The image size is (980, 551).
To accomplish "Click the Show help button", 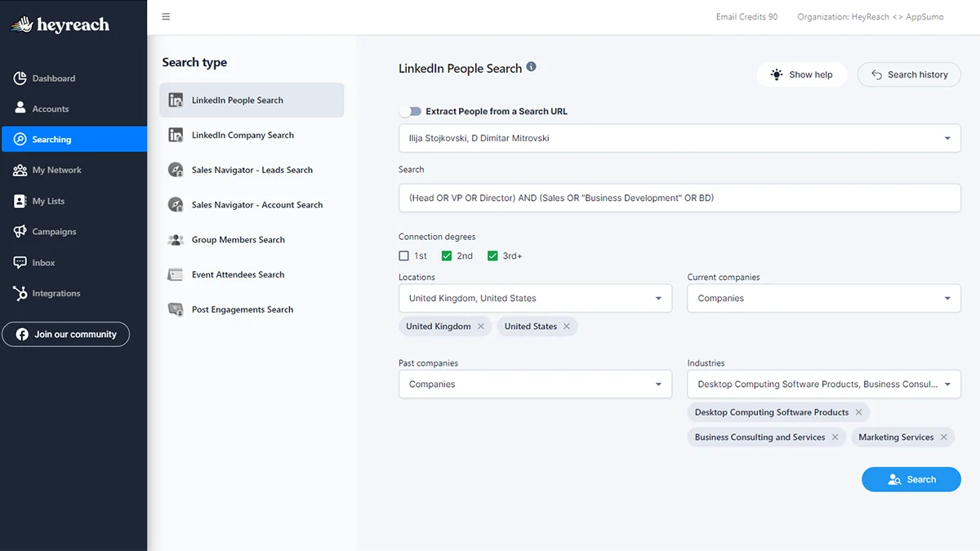I will 802,74.
